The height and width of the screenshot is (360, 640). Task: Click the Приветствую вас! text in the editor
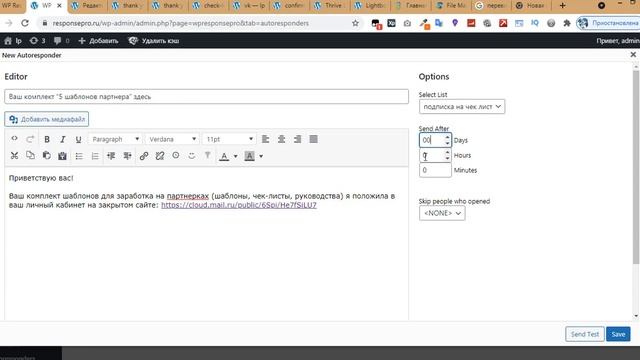click(41, 178)
